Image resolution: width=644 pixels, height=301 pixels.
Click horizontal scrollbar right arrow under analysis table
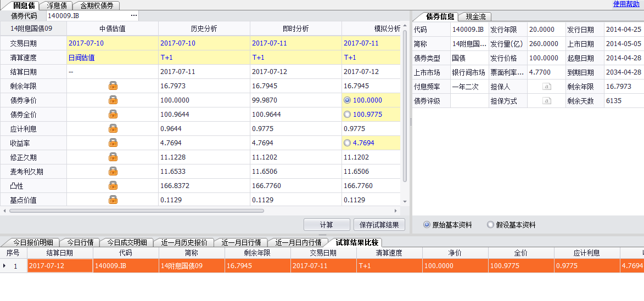point(396,211)
